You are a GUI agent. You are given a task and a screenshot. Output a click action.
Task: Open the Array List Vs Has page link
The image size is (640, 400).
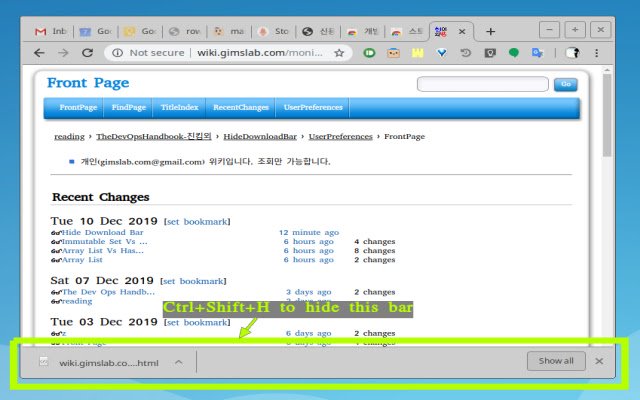(x=103, y=251)
